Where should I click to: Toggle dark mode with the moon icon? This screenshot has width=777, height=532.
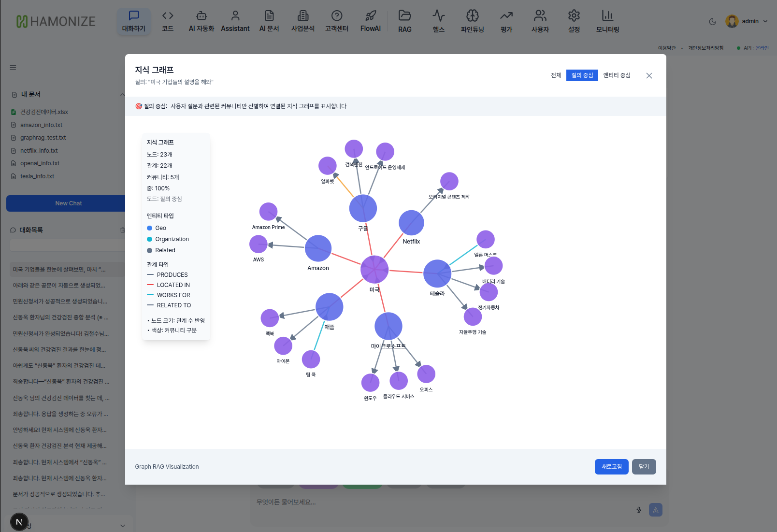point(712,21)
